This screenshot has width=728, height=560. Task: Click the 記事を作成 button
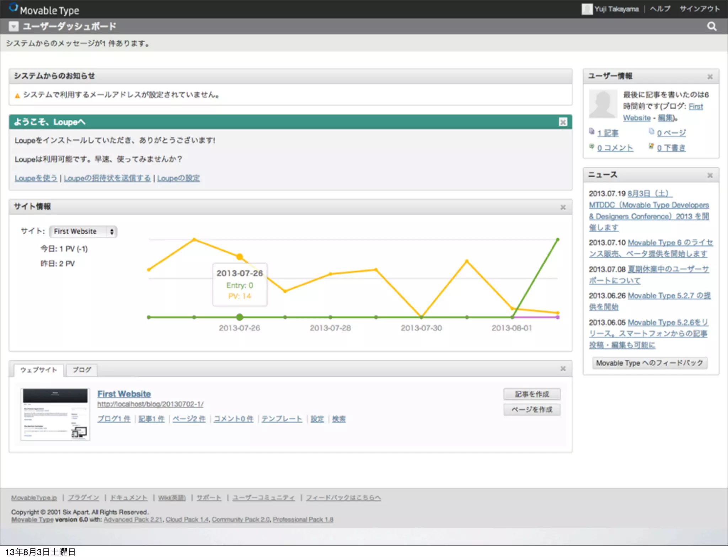click(x=532, y=394)
